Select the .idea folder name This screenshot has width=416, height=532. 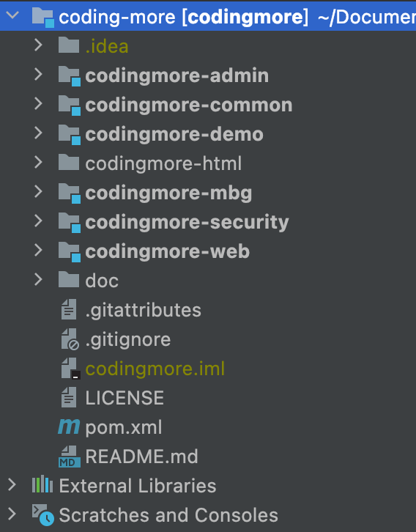[x=107, y=46]
